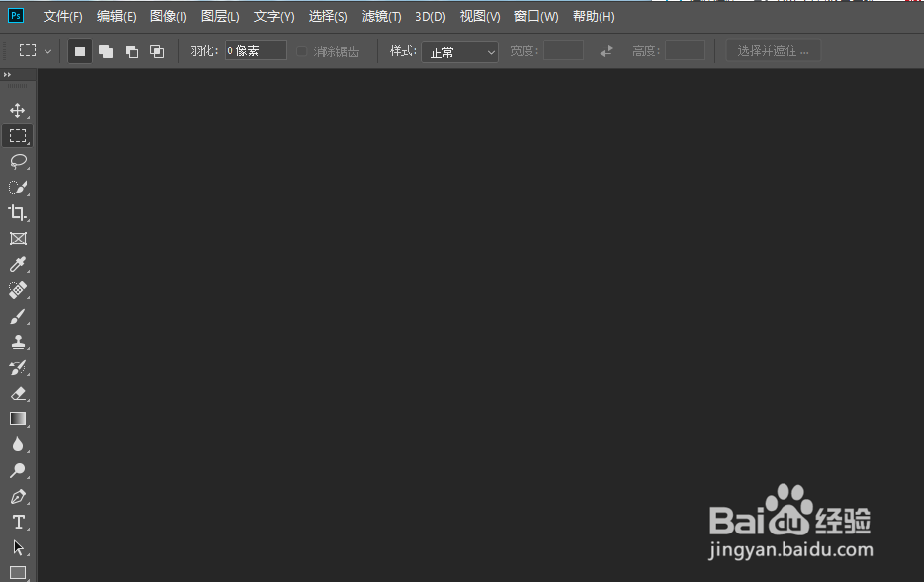The image size is (924, 582).
Task: Click the 羽化 feather input field
Action: [x=255, y=50]
